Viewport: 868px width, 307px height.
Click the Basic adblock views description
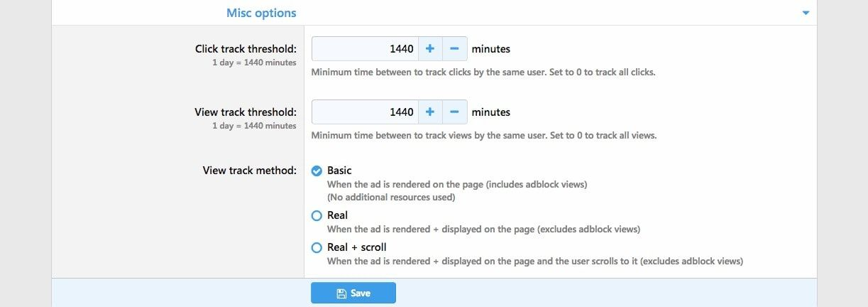tap(456, 184)
